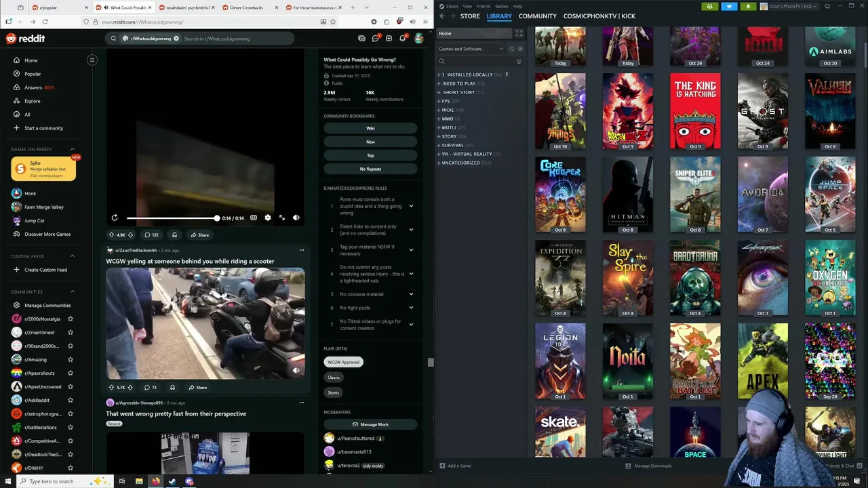Open the Reddit chat icon in the header
868x488 pixels.
375,39
